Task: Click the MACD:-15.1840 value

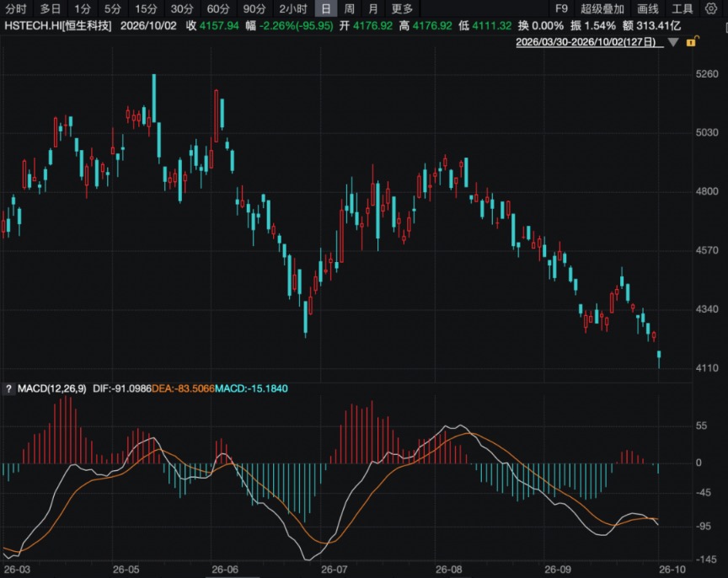Action: (251, 388)
